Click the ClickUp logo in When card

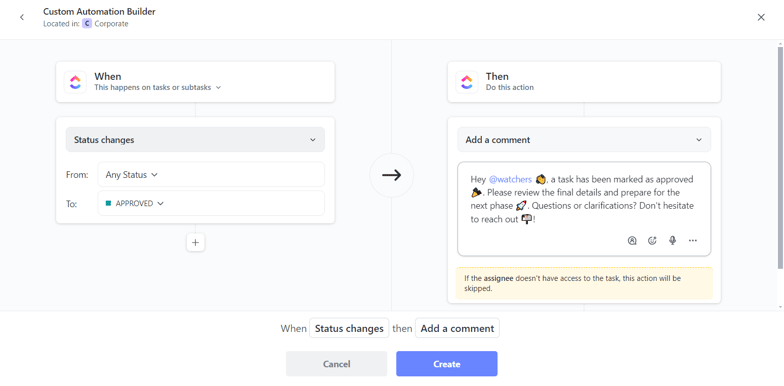[75, 82]
